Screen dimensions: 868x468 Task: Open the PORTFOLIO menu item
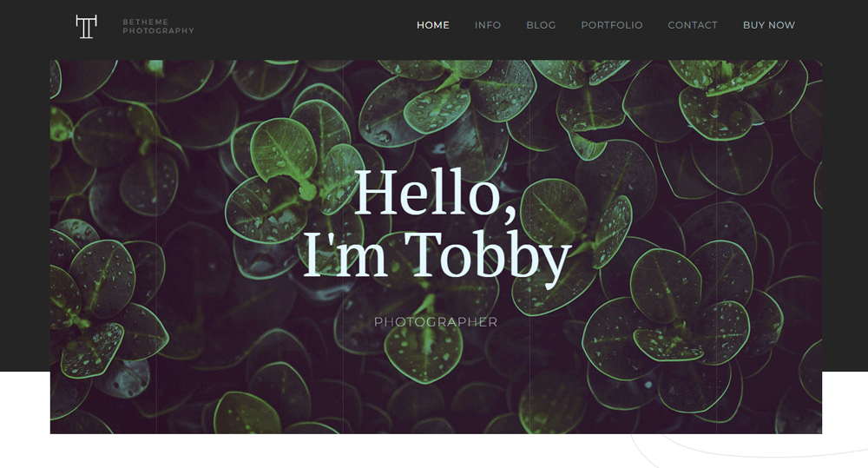point(612,25)
